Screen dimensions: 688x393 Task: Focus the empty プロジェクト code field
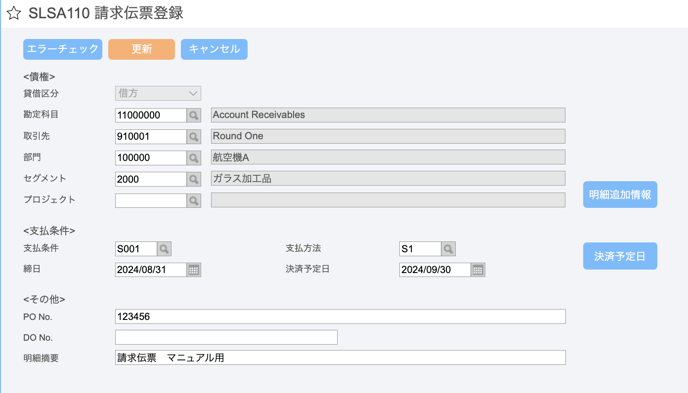(151, 200)
